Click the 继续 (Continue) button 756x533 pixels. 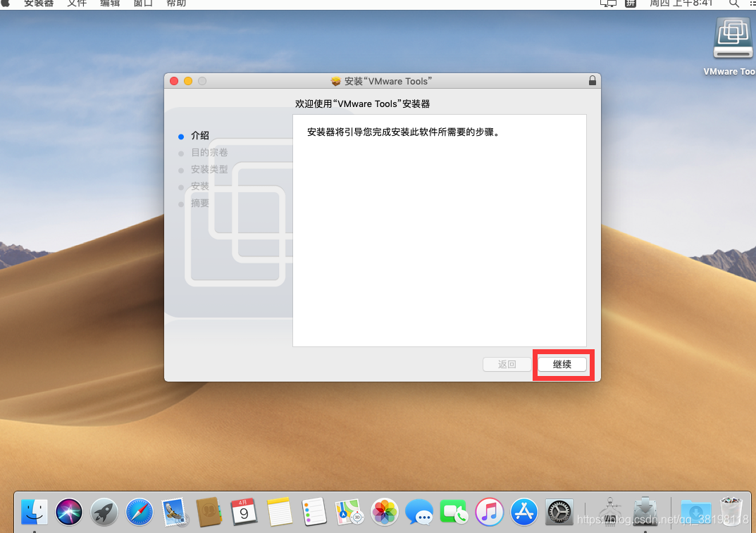(562, 364)
